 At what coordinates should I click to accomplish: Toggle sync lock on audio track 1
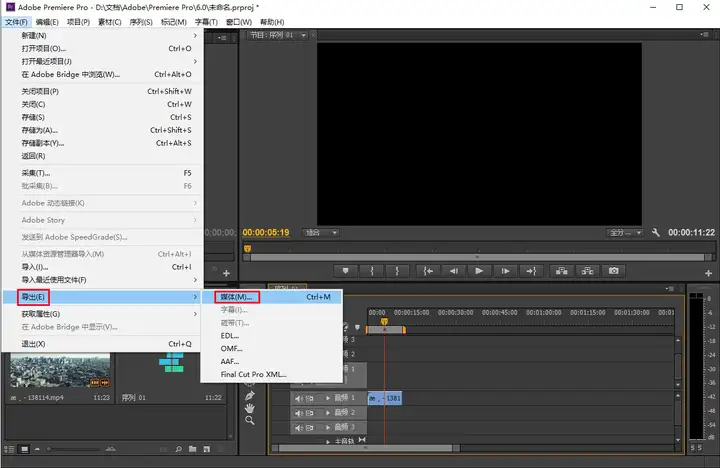point(310,398)
